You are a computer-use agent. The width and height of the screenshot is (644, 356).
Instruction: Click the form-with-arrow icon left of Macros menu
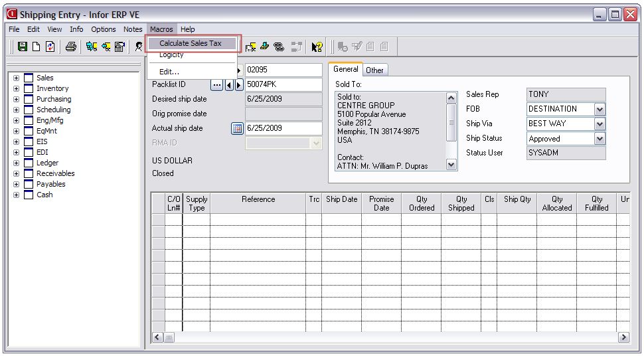(120, 46)
